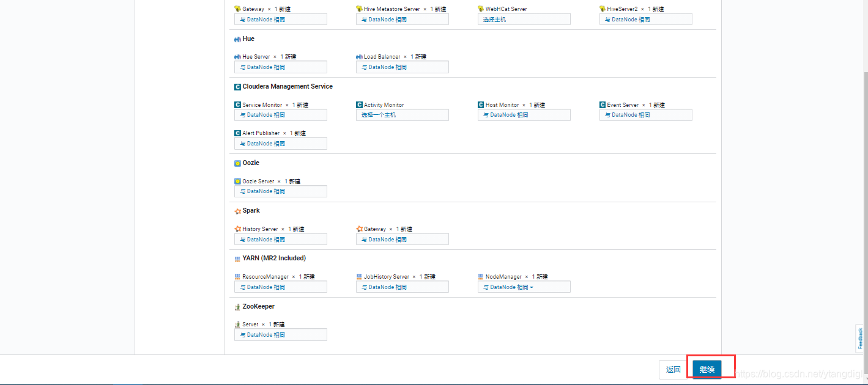
Task: Click the Spark History Server icon
Action: click(x=237, y=229)
